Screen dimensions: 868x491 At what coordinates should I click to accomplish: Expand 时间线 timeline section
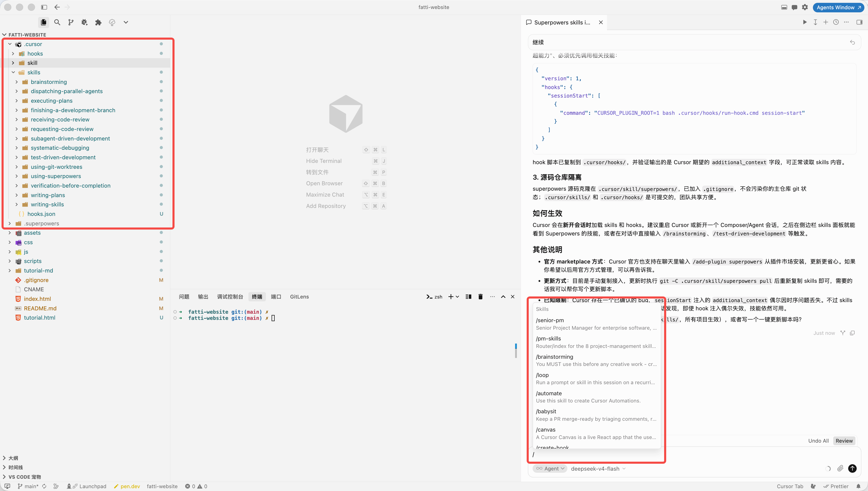click(x=85, y=467)
